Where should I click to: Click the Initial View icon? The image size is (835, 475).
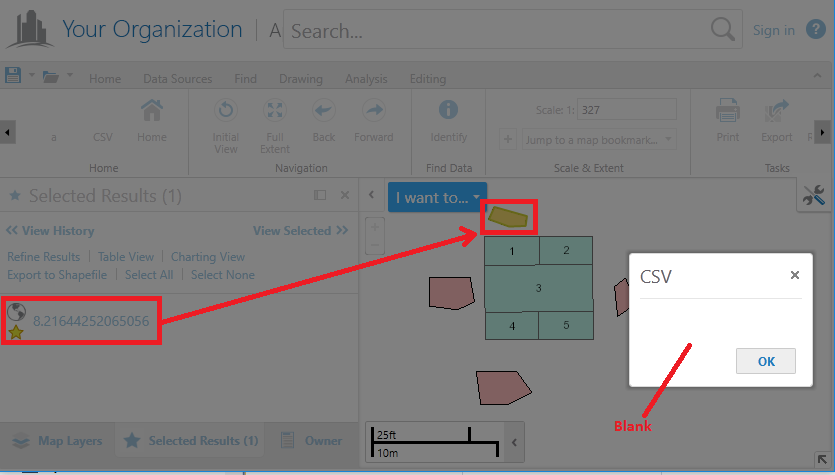226,111
